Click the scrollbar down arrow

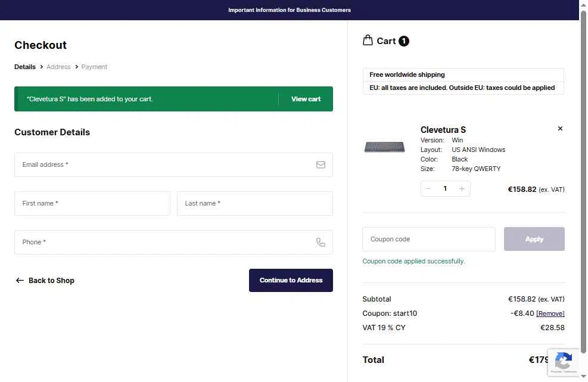[583, 377]
